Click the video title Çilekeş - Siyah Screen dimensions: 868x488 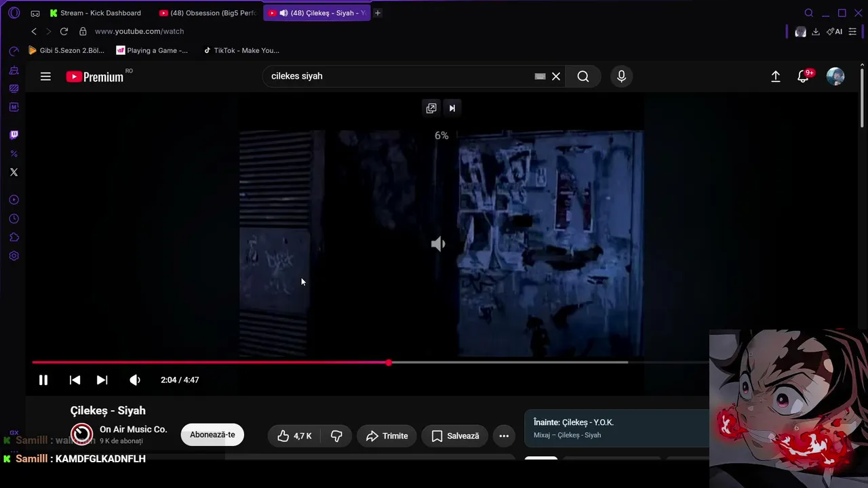[108, 411]
